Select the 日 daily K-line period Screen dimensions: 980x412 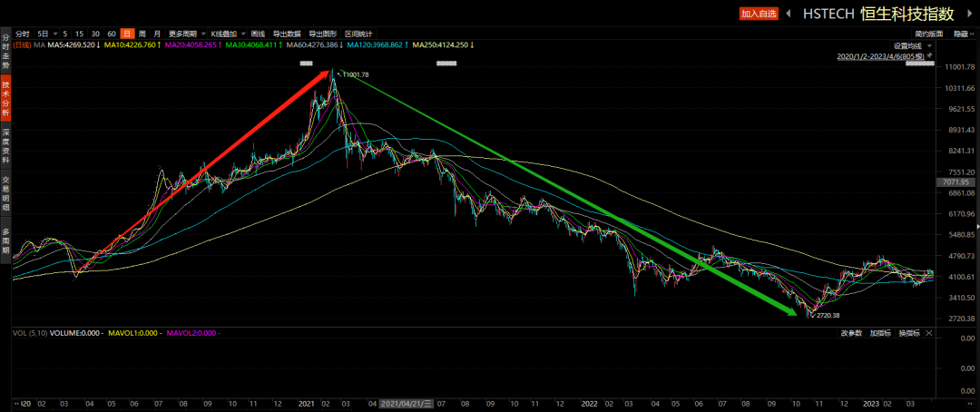pyautogui.click(x=127, y=34)
